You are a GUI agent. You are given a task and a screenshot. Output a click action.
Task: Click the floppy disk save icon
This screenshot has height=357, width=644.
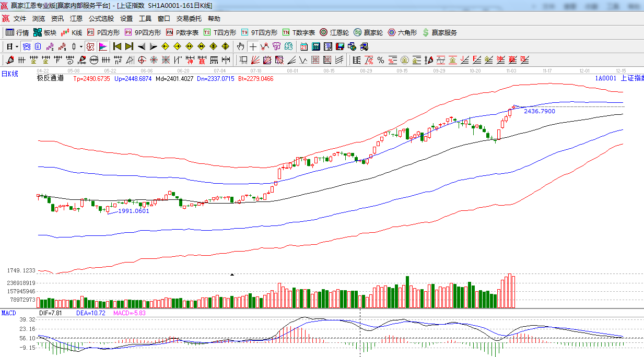point(340,46)
